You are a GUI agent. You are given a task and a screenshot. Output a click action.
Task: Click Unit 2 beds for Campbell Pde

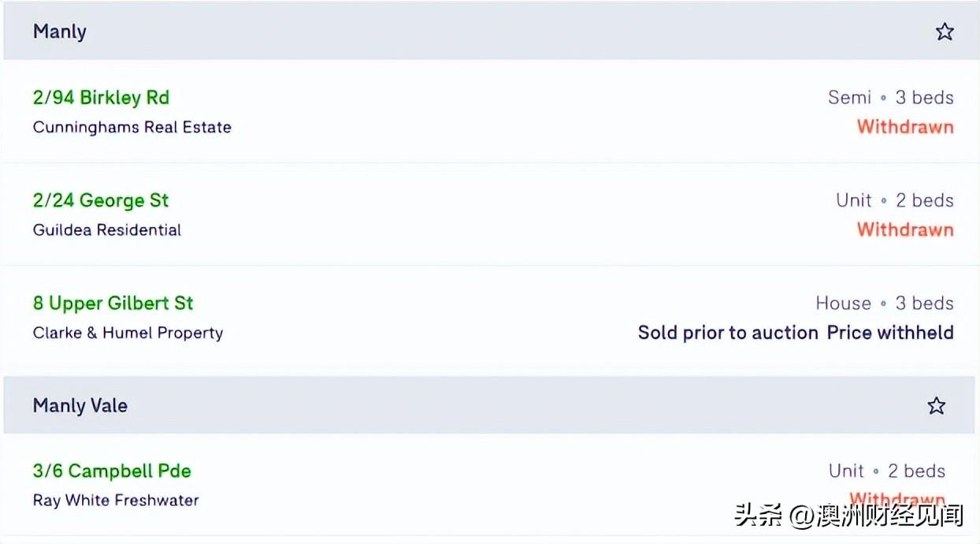886,471
